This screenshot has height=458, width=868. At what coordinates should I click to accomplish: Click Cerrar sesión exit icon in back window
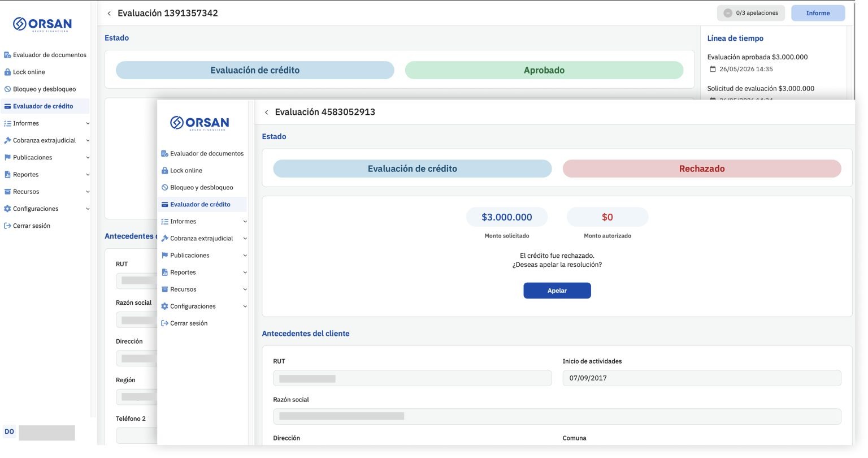[x=7, y=226]
